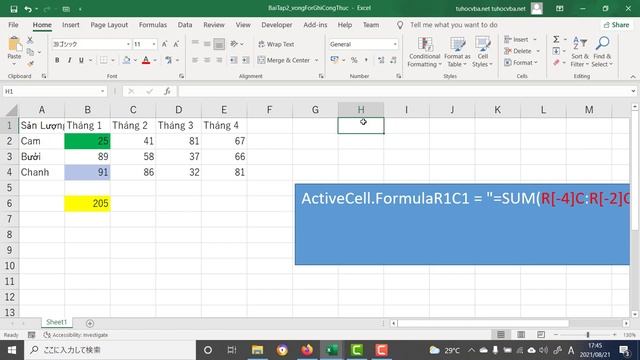Click the Tell me what you want to do box

point(453,25)
